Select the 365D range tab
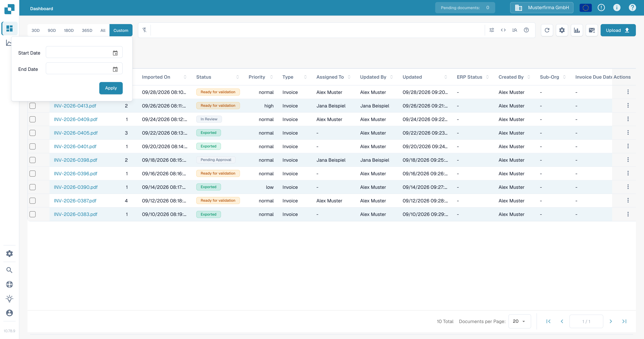 pyautogui.click(x=87, y=30)
